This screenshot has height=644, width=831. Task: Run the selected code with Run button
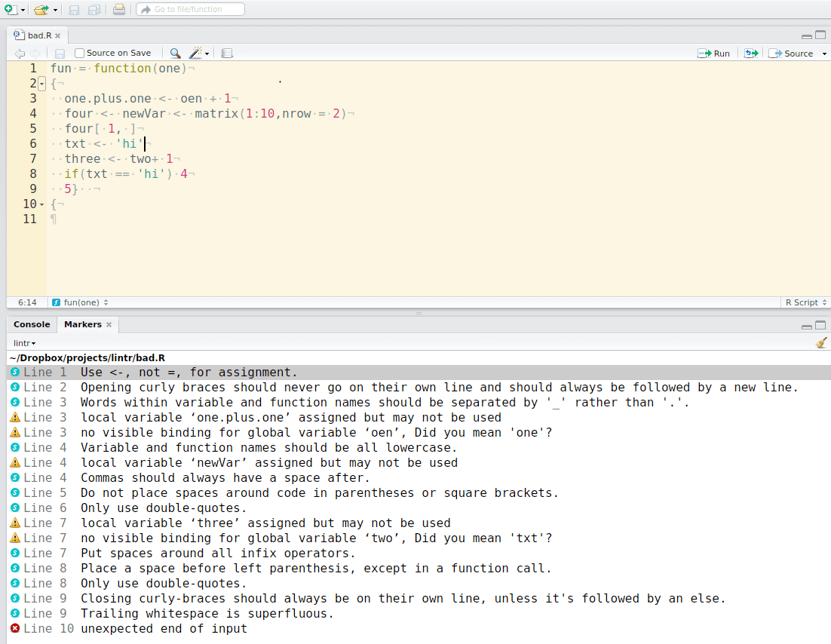click(x=713, y=53)
